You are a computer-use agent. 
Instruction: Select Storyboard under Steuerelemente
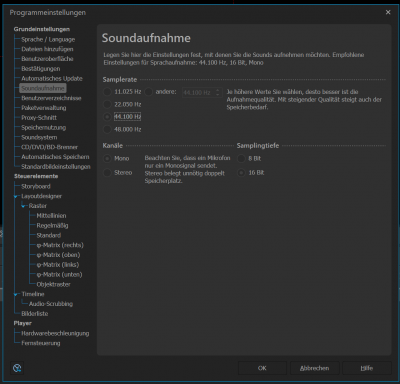[x=36, y=186]
